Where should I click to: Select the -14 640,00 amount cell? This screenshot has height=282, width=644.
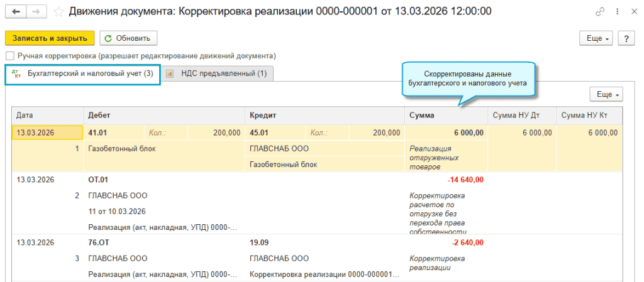[x=465, y=180]
